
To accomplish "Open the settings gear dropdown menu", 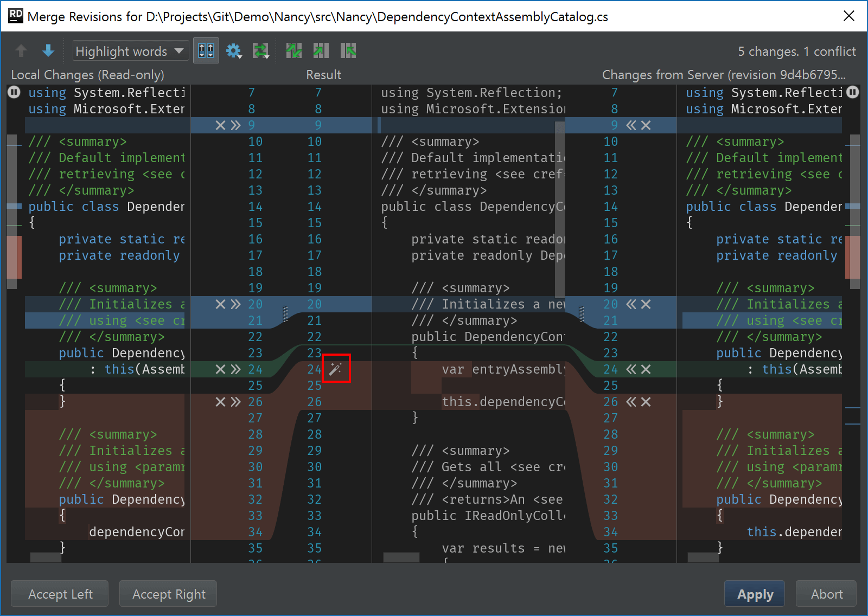I will 234,50.
